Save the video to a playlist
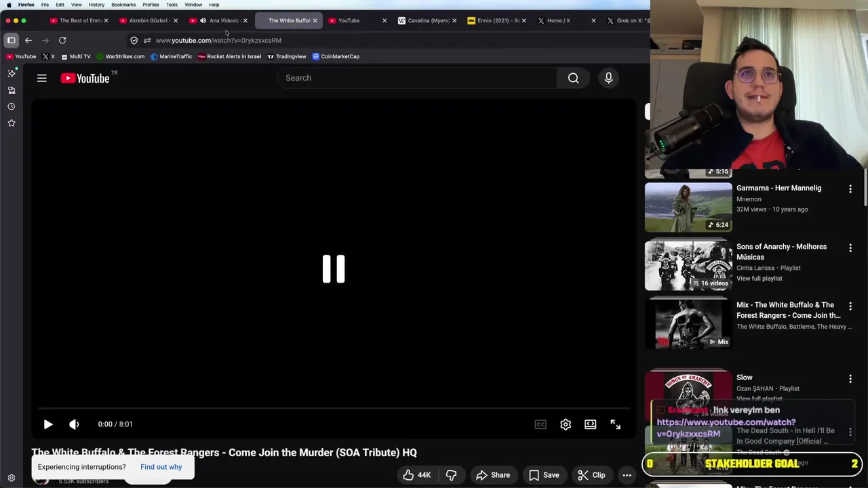 point(544,475)
